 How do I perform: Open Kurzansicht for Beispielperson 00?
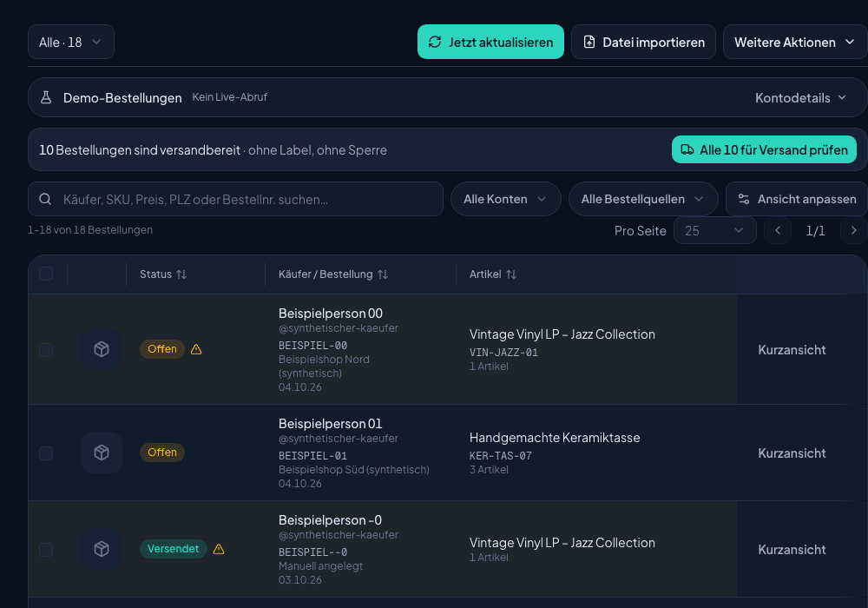tap(792, 350)
